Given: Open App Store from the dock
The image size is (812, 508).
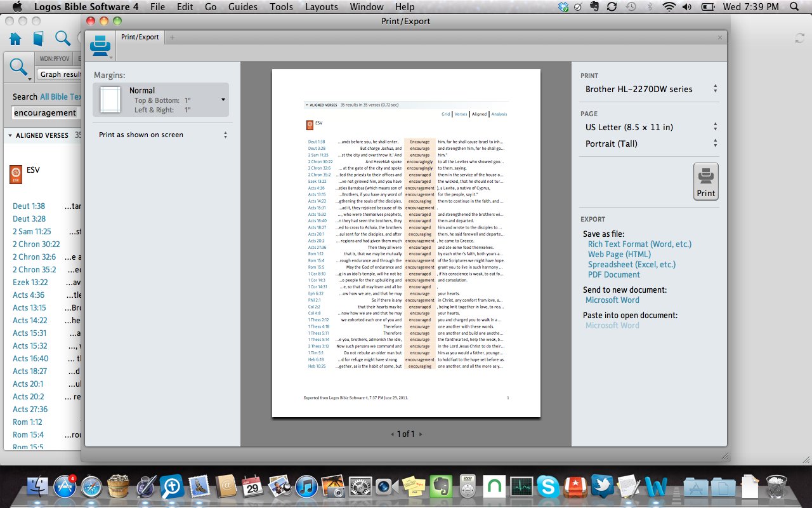Looking at the screenshot, I should point(65,487).
